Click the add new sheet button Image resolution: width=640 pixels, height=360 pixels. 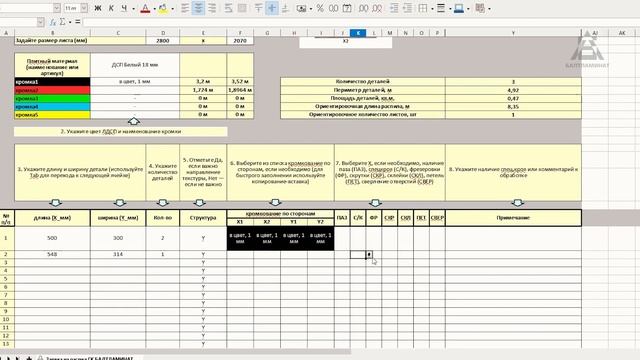click(x=29, y=358)
